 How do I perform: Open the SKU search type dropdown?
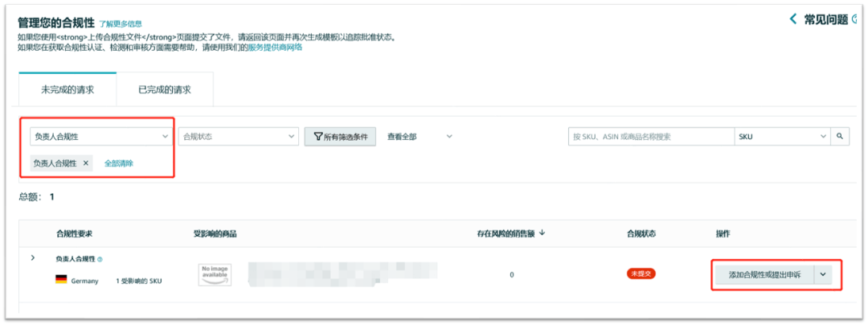pos(781,137)
